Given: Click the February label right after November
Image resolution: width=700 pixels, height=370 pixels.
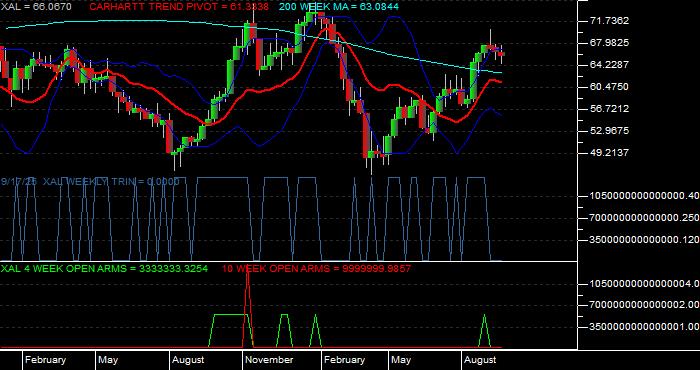Looking at the screenshot, I should point(344,360).
